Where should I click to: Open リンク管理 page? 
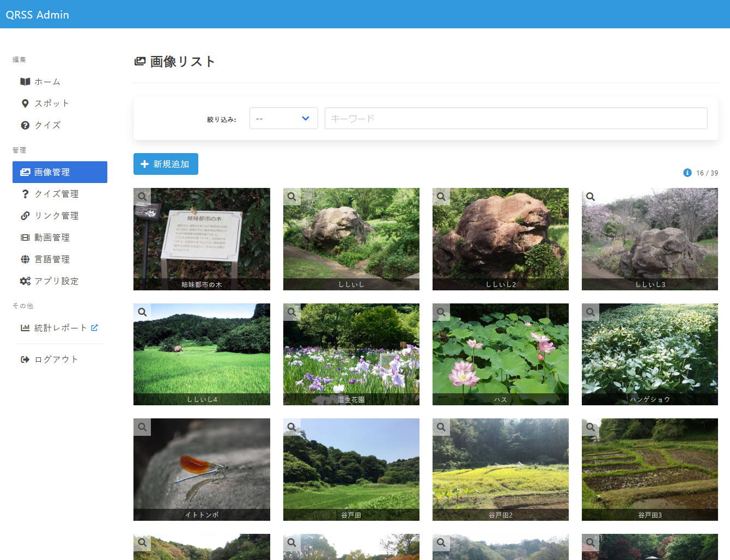click(56, 216)
